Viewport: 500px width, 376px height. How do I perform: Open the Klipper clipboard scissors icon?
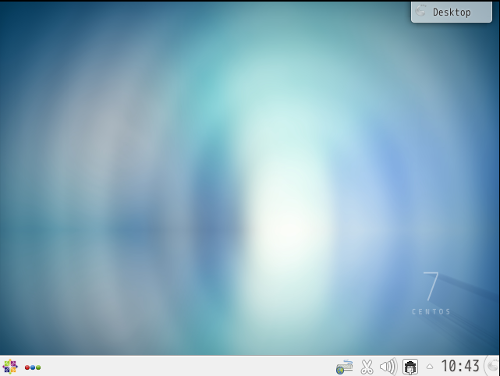[x=367, y=367]
